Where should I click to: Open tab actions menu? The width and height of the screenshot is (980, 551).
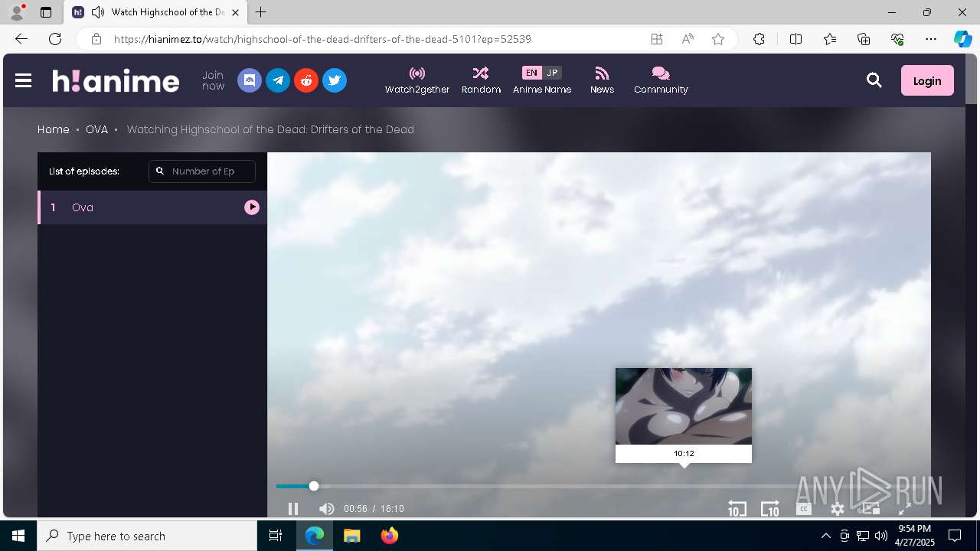pos(46,12)
